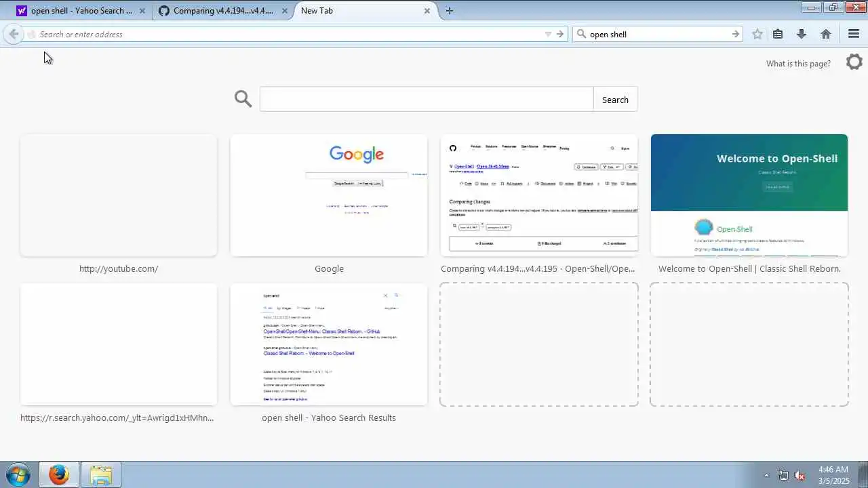Open the hamburger menu
Viewport: 868px width, 488px height.
pyautogui.click(x=854, y=34)
